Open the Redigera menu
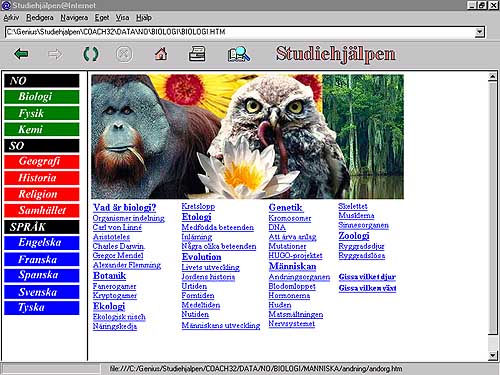 pyautogui.click(x=40, y=18)
